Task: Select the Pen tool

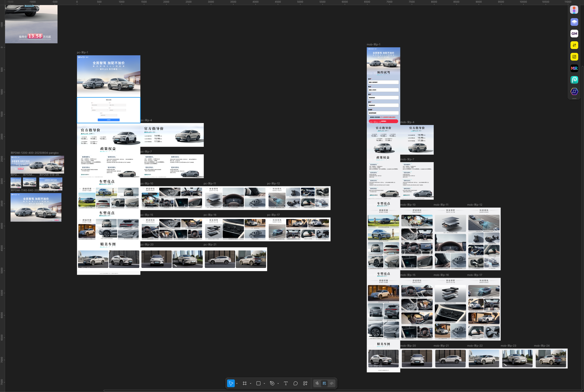Action: click(x=272, y=383)
